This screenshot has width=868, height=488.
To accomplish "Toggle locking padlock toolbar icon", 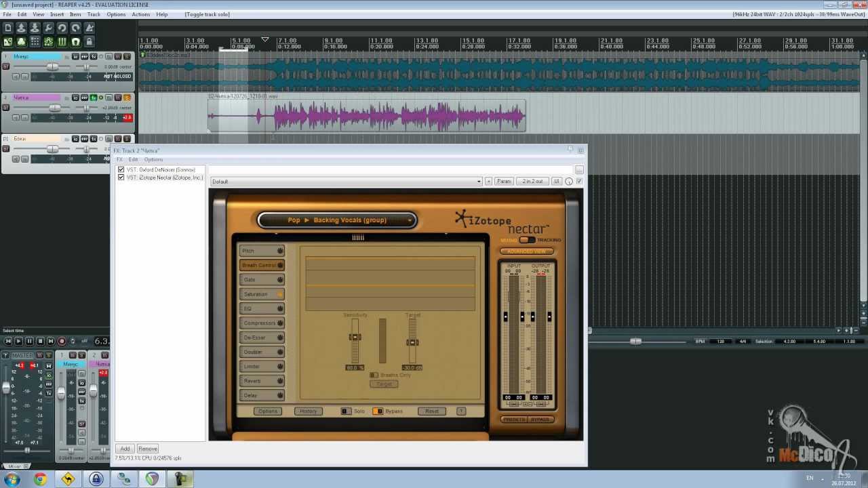I will 90,41.
